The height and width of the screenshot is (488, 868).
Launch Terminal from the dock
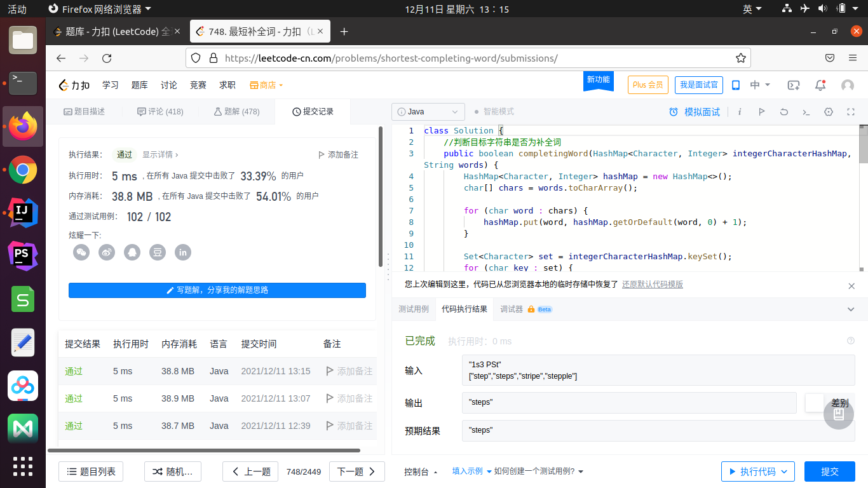(x=23, y=83)
